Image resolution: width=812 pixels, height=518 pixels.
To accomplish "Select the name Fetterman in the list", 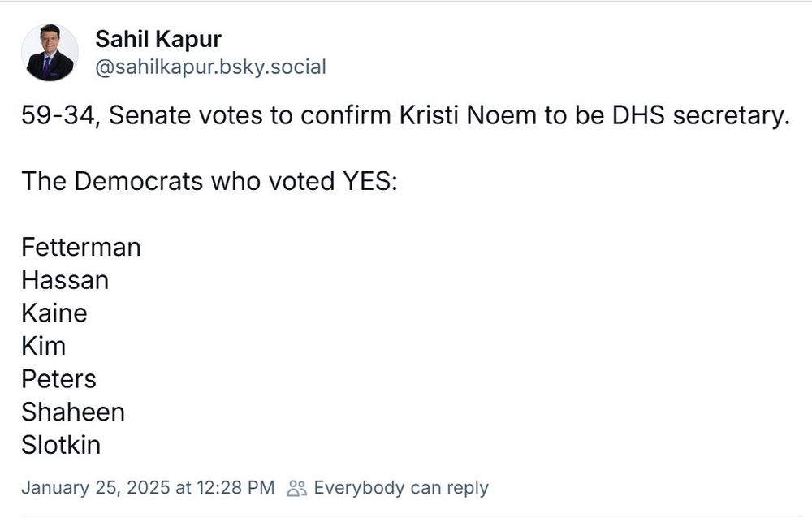I will pyautogui.click(x=80, y=247).
